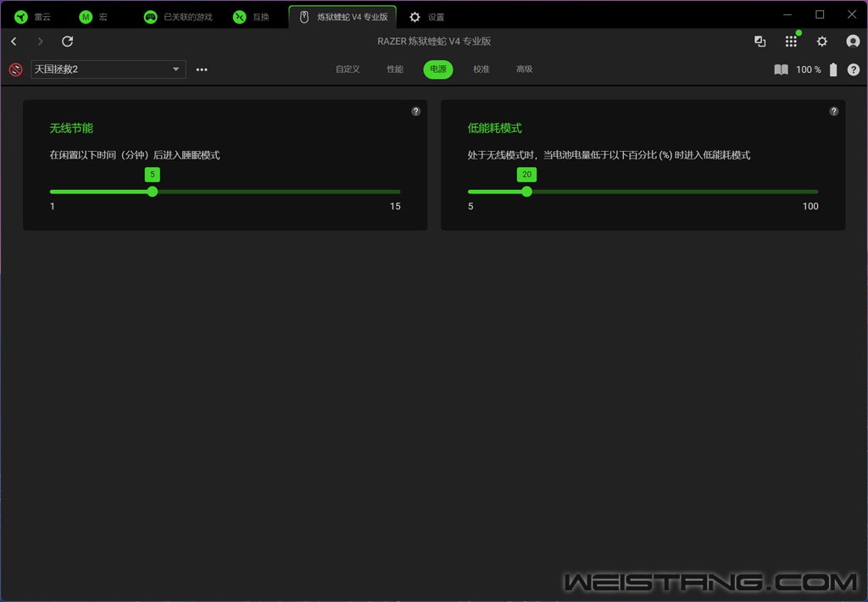Click the question mark help icon beside battery
The width and height of the screenshot is (868, 602).
(x=853, y=70)
